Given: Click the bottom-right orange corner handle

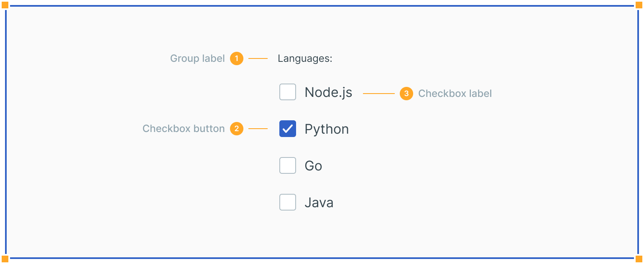Looking at the screenshot, I should coord(639,259).
